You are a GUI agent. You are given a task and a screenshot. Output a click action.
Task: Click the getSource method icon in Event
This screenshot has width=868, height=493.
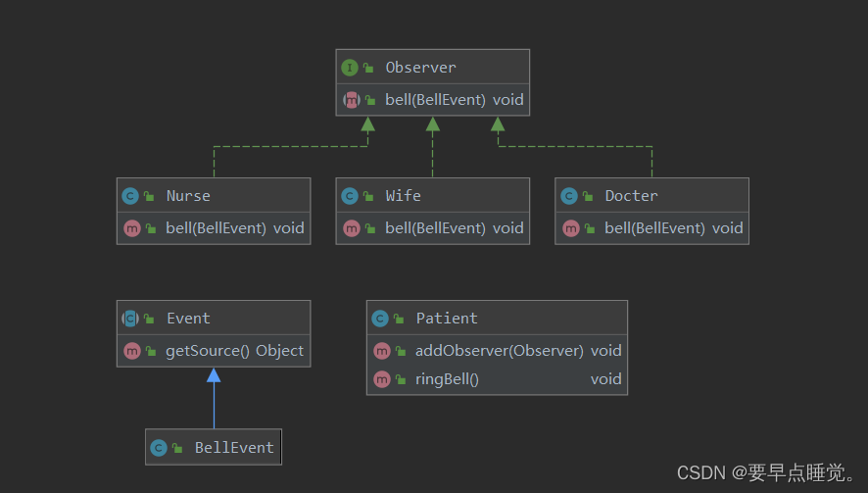point(130,351)
